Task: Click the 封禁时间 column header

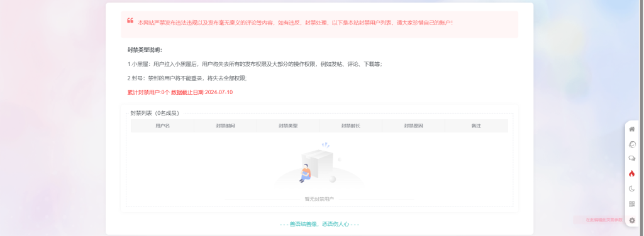Action: point(226,126)
